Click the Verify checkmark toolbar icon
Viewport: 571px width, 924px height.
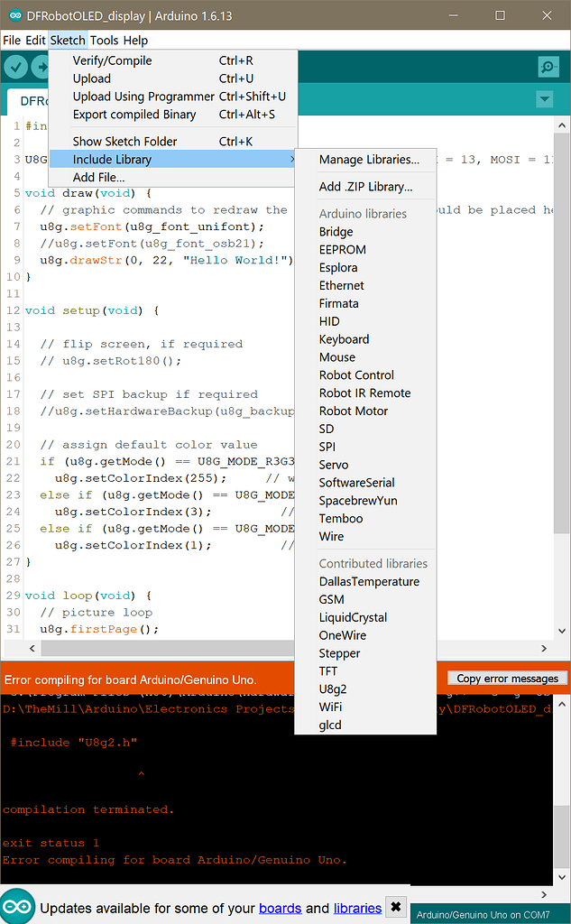16,67
